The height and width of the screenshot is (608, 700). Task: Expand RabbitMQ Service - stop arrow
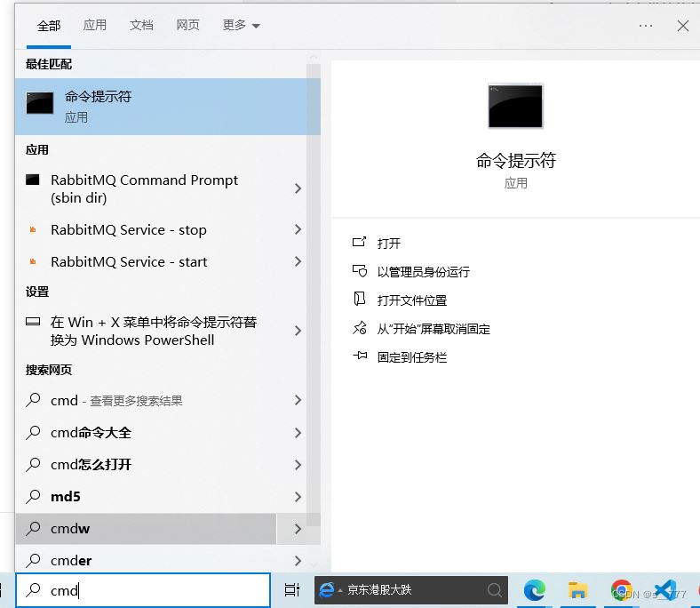[298, 229]
